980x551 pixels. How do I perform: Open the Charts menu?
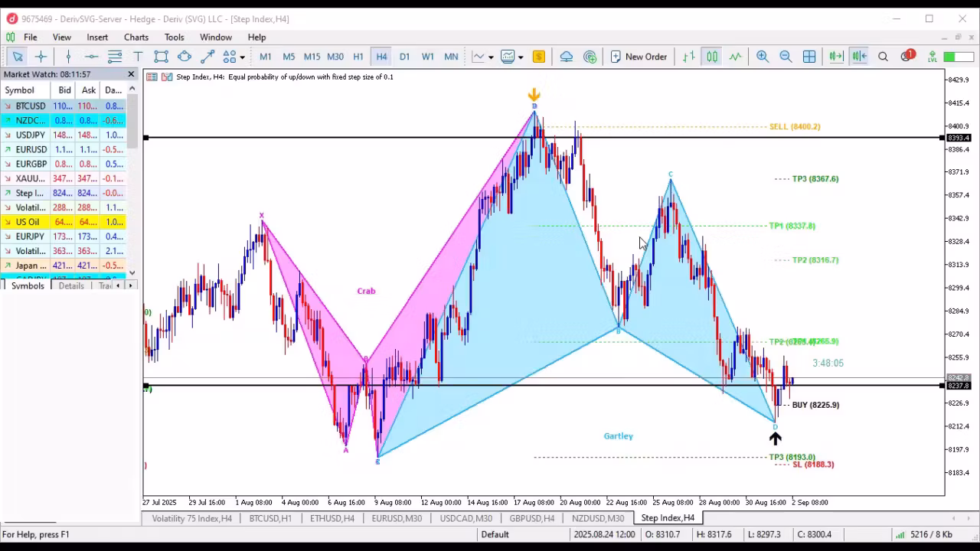click(x=136, y=37)
